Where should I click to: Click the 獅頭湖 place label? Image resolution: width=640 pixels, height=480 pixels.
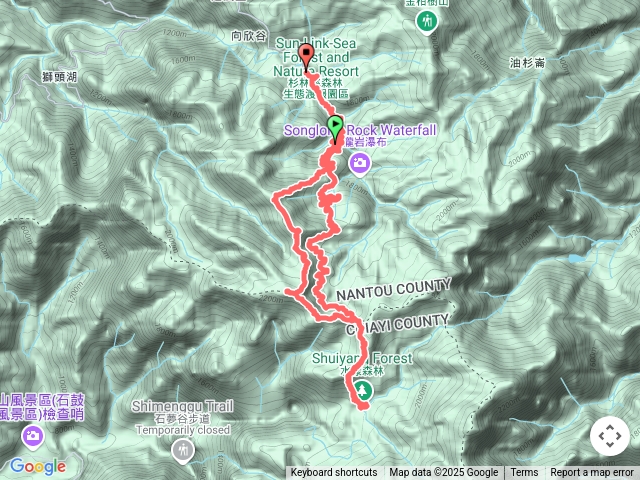60,76
